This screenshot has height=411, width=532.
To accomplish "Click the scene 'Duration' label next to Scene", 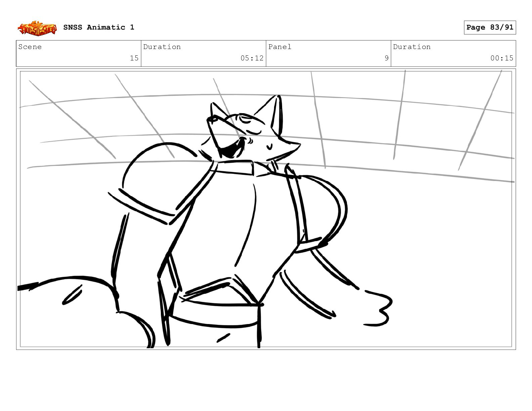I will coord(162,47).
